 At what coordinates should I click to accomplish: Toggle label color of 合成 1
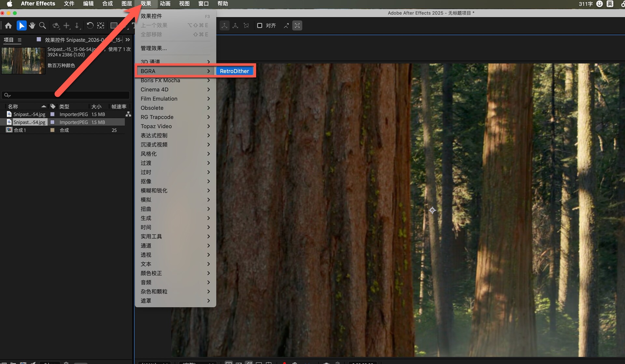click(x=52, y=130)
